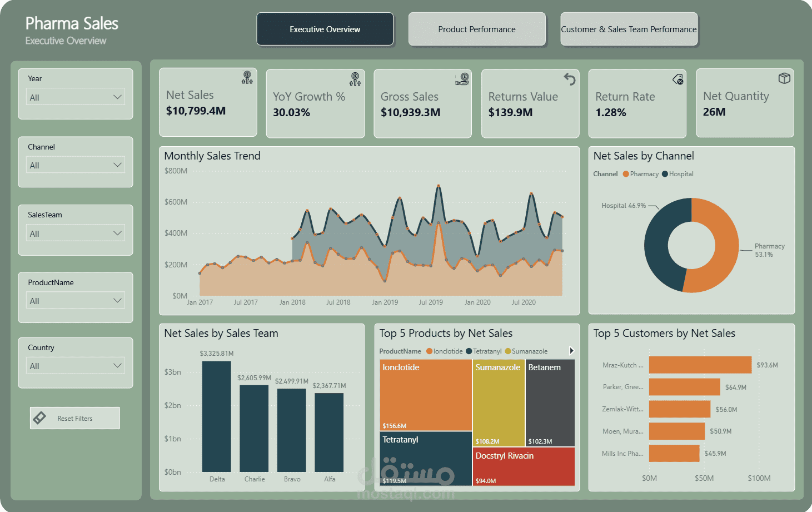This screenshot has width=812, height=512.
Task: Click the Jan 2019 axis label
Action: coord(385,302)
